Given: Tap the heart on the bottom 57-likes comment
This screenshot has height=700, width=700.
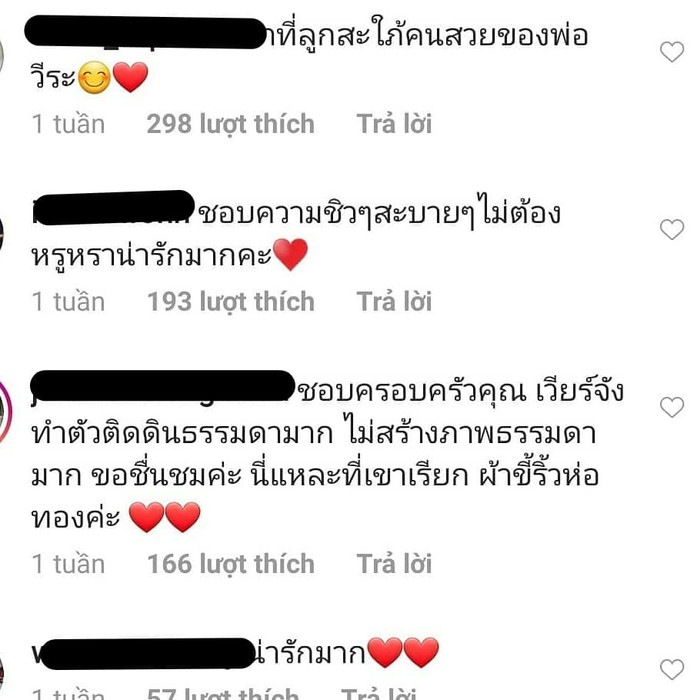Looking at the screenshot, I should coord(672,669).
